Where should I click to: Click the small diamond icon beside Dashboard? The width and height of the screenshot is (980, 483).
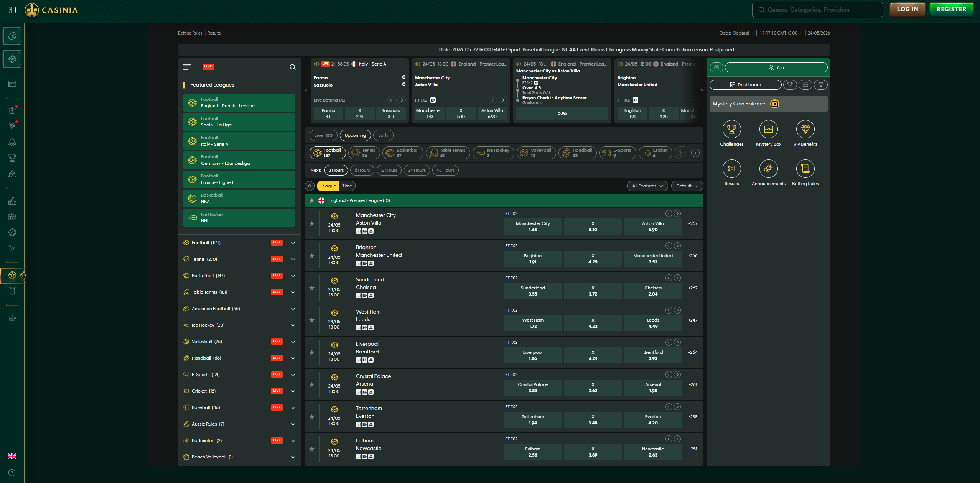coord(821,85)
